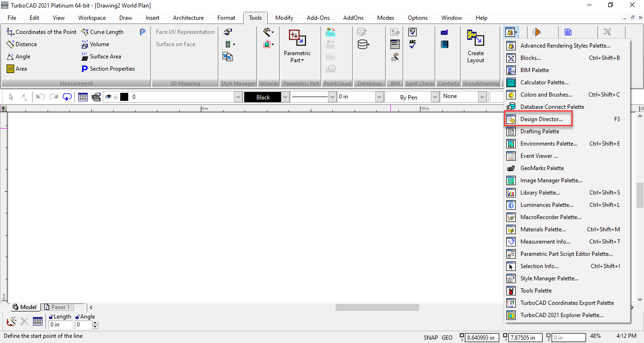The width and height of the screenshot is (644, 343).
Task: Click the table grid toolbar icon
Action: [x=83, y=97]
